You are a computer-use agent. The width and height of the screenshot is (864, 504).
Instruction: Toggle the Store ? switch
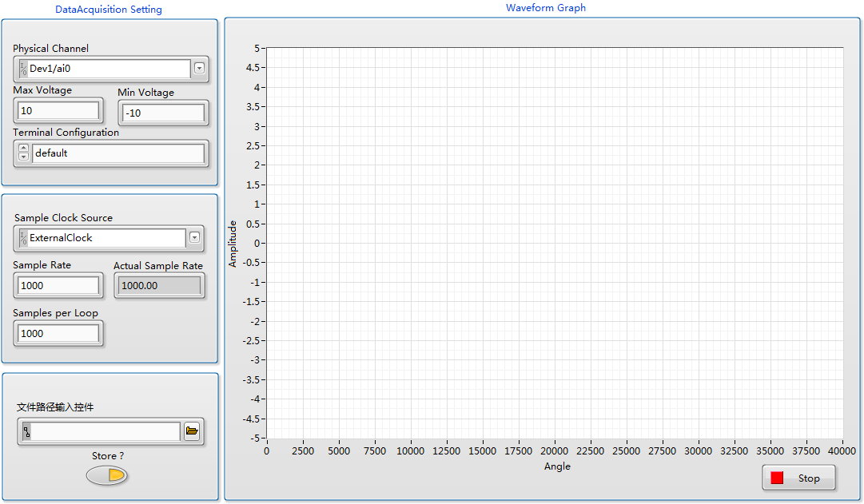[x=107, y=476]
